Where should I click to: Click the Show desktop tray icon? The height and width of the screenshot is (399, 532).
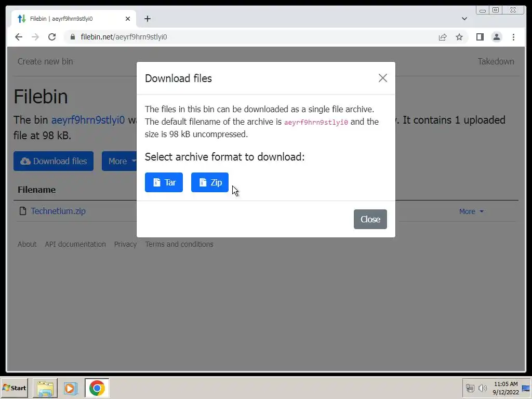pyautogui.click(x=526, y=388)
